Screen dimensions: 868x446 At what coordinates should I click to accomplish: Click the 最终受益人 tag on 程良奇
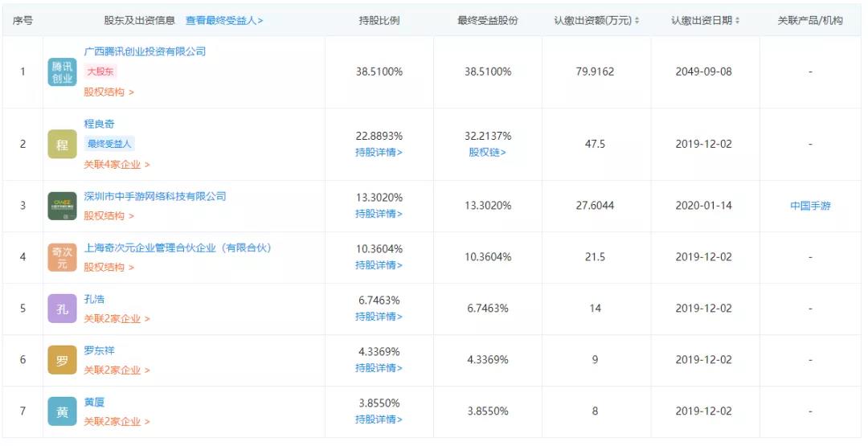pyautogui.click(x=110, y=144)
